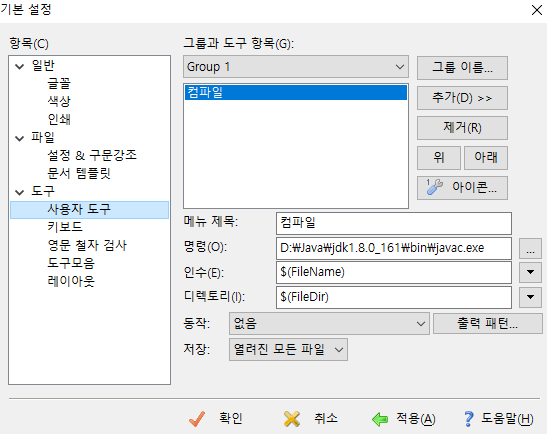Select the 일반 category label
This screenshot has height=434, width=547.
pos(43,66)
